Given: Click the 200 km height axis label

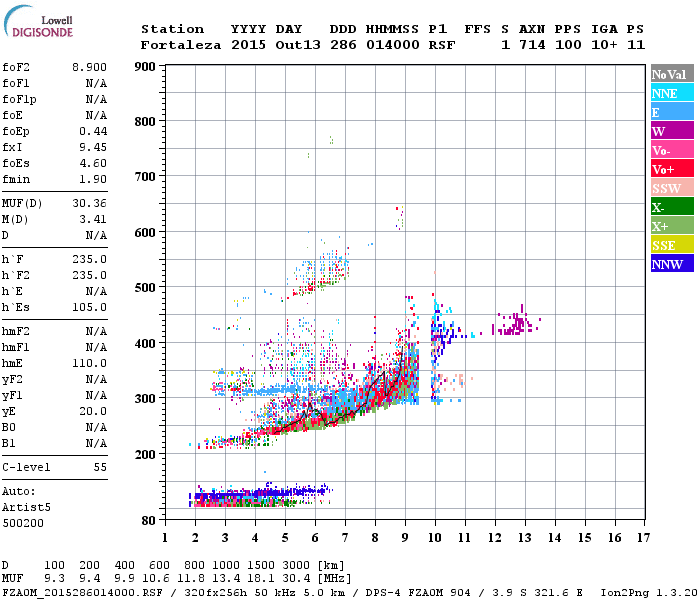Looking at the screenshot, I should coord(145,454).
